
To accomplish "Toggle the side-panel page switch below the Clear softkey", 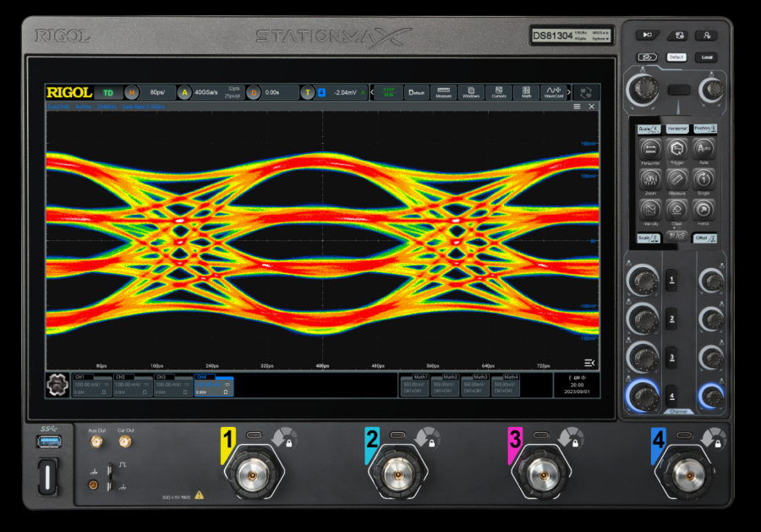I will [676, 236].
